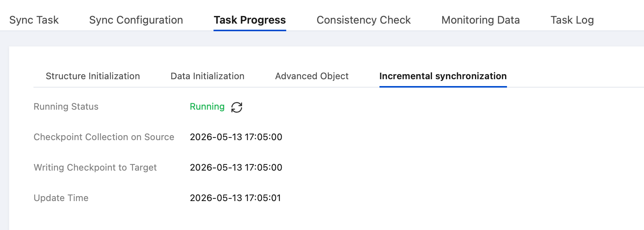Click the Update Time label

[x=61, y=198]
